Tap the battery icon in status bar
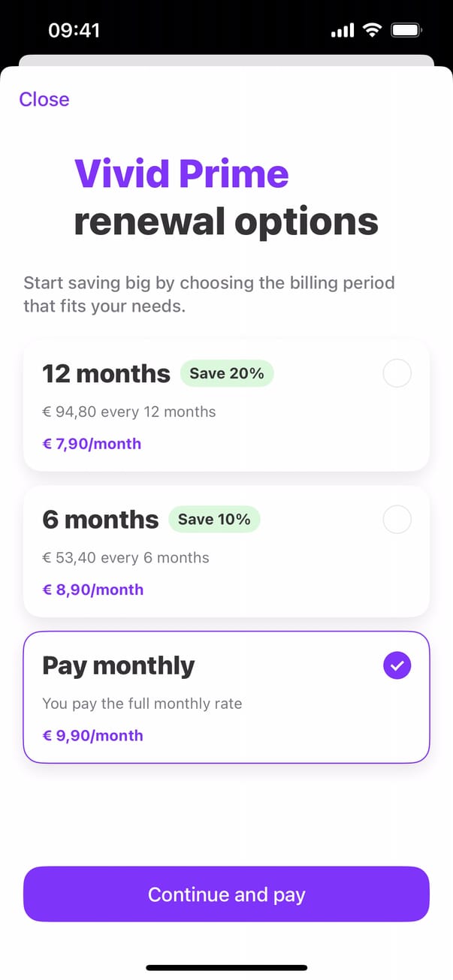This screenshot has height=980, width=453. point(407,31)
